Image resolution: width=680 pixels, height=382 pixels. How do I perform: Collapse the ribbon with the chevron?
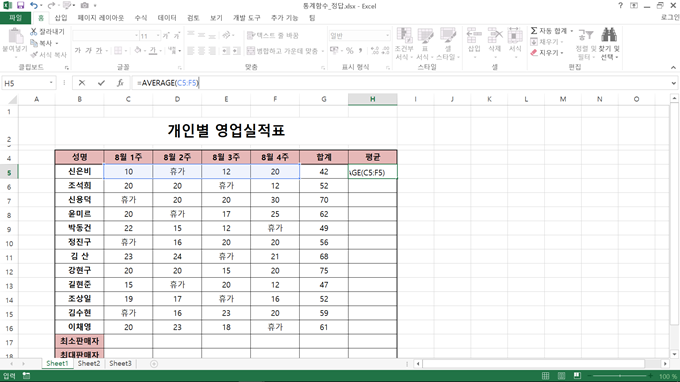(673, 67)
